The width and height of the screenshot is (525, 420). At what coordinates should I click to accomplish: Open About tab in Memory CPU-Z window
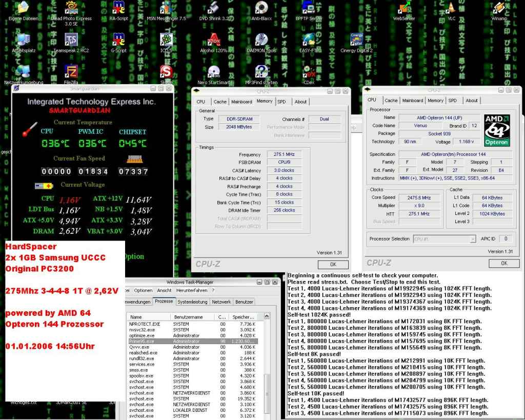300,102
